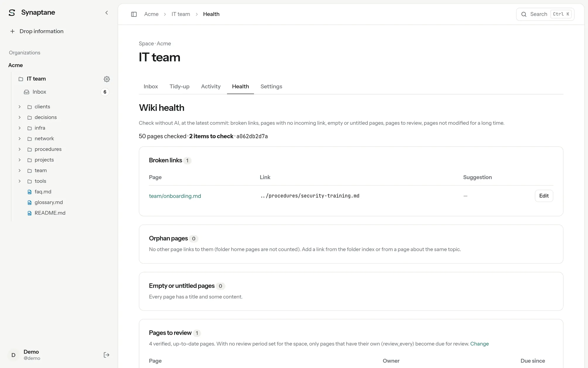Expand the procedures folder chevron

coord(20,149)
